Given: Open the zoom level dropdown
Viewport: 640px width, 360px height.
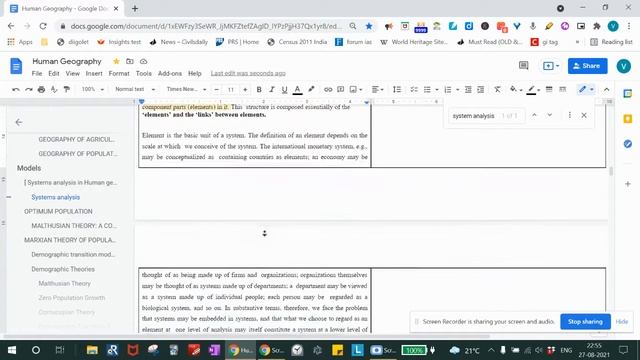Looking at the screenshot, I should pos(93,89).
